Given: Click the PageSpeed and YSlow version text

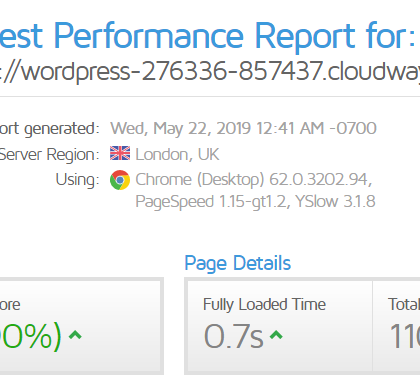Looking at the screenshot, I should (x=255, y=202).
